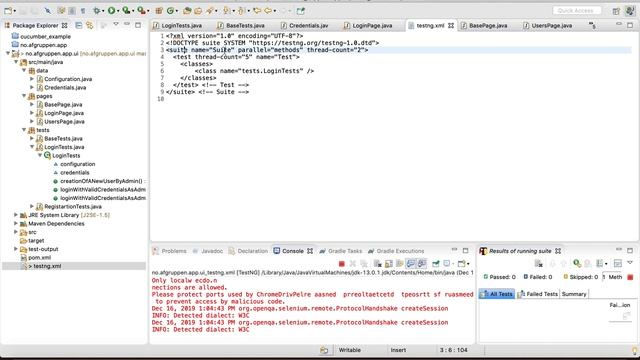The image size is (640, 360).
Task: Stop TestNG run red square
Action: 630,277
